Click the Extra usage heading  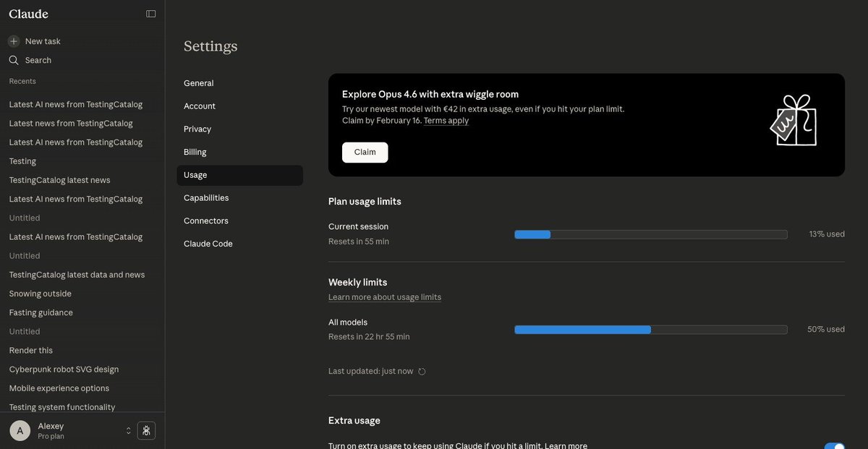click(354, 420)
